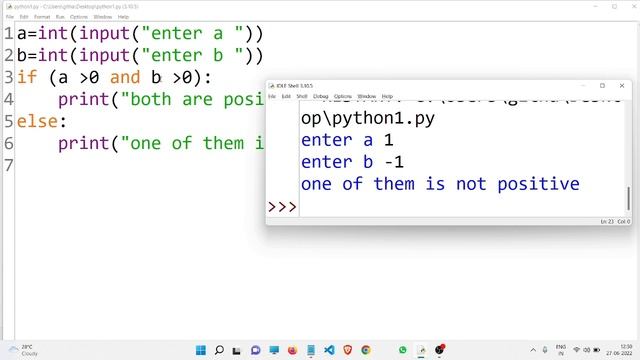Click Windows Start button

tap(201, 350)
